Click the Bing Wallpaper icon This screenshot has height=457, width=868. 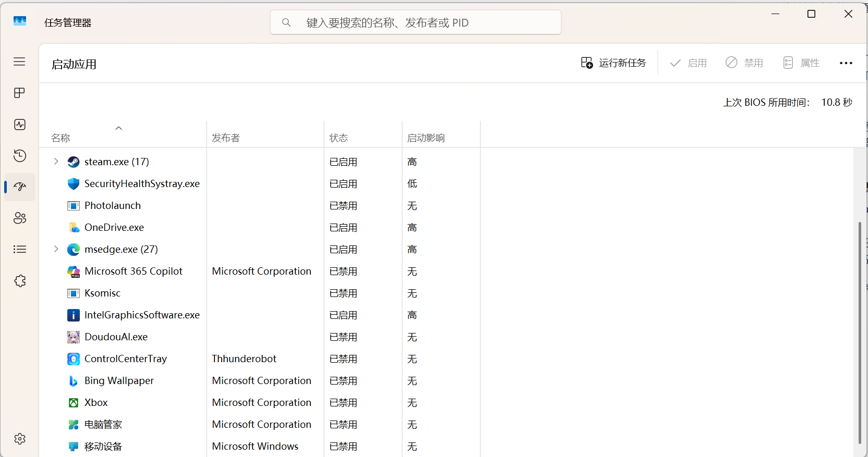tap(74, 381)
